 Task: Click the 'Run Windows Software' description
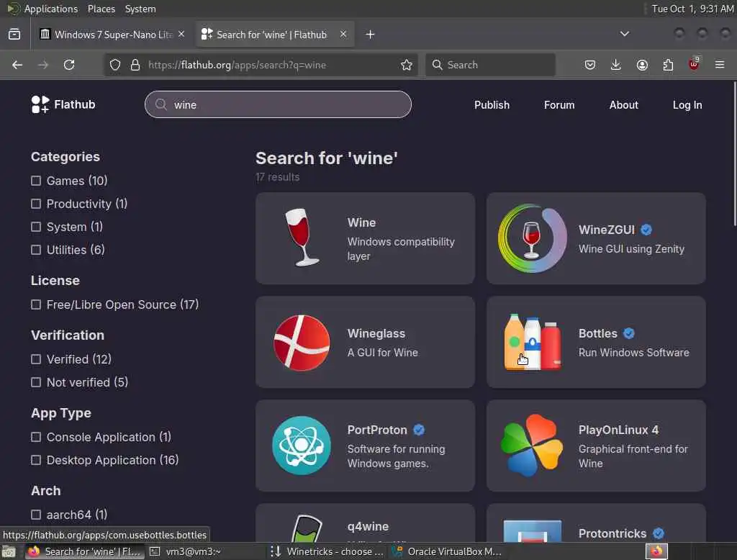coord(633,353)
